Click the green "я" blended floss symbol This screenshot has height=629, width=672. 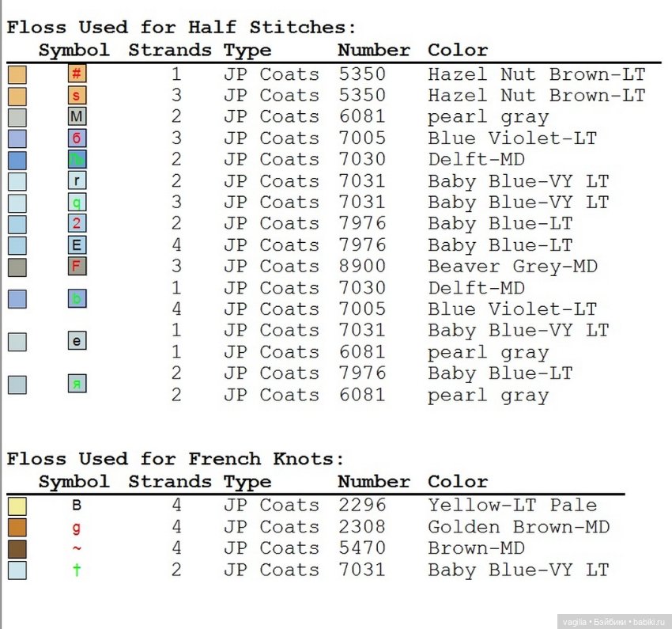coord(77,385)
